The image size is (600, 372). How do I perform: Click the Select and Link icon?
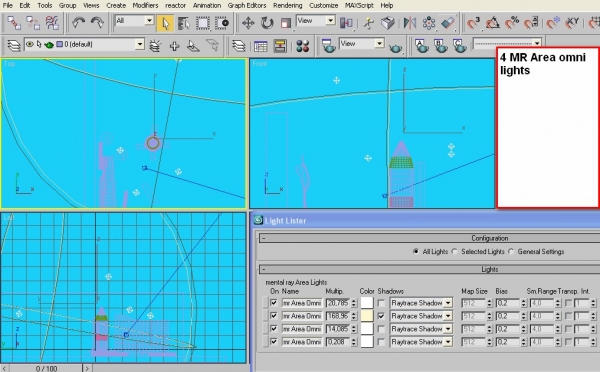coord(14,23)
